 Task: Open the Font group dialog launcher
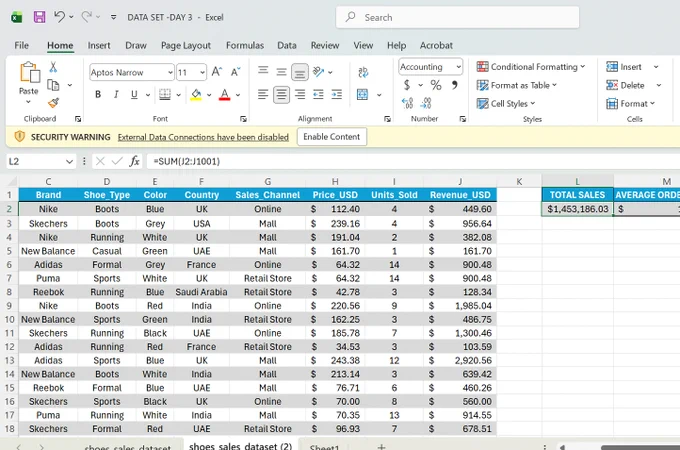pos(243,119)
